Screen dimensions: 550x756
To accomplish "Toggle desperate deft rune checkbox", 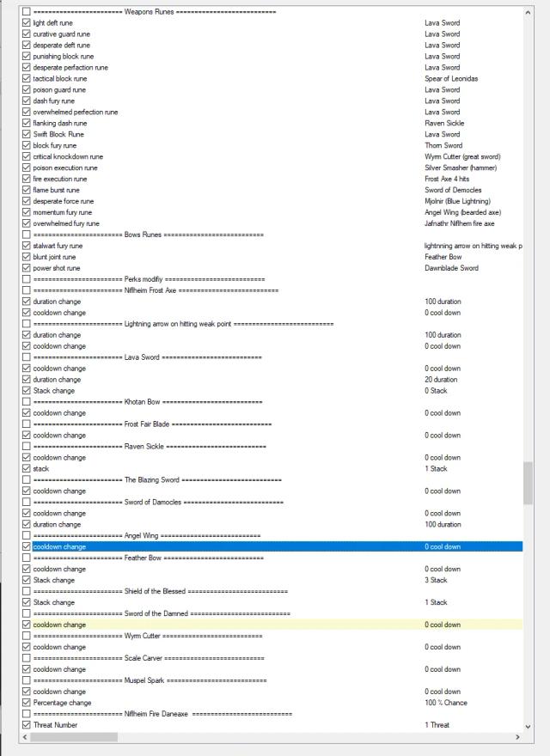I will coord(27,45).
